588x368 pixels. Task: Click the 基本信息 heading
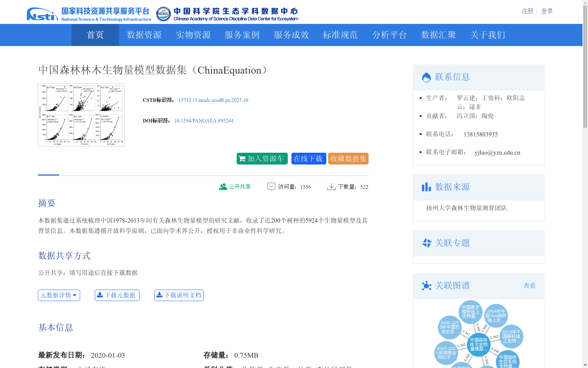point(55,328)
